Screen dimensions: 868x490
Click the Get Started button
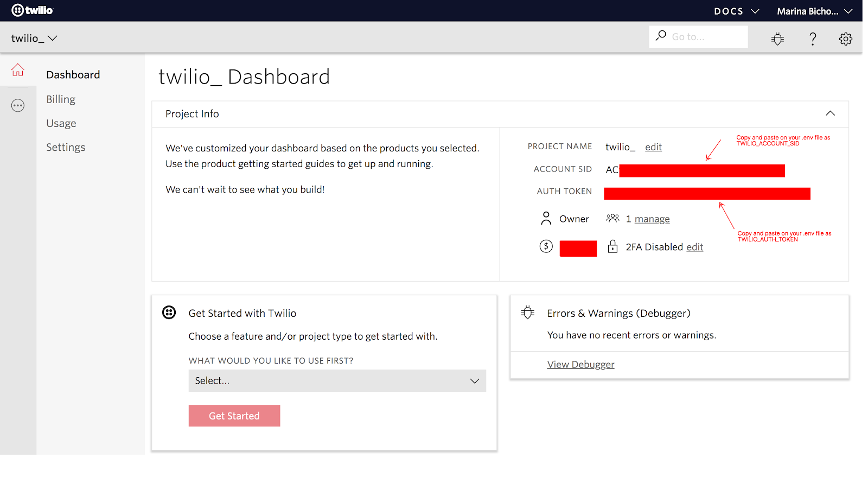(x=234, y=416)
